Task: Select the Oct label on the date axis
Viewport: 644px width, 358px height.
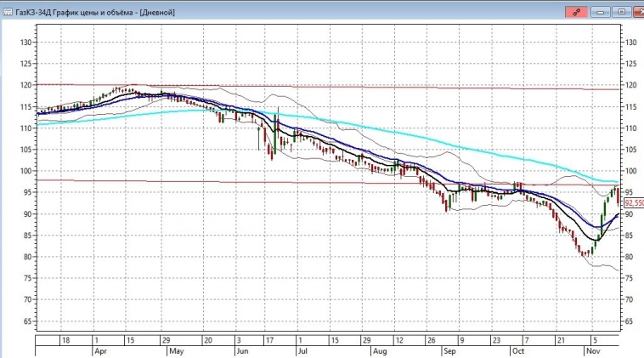Action: point(517,350)
